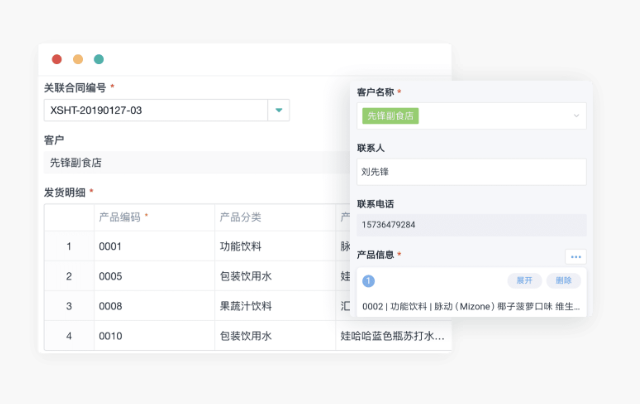Click the 联系电话 field 15736479284
Image resolution: width=640 pixels, height=404 pixels.
pyautogui.click(x=471, y=225)
